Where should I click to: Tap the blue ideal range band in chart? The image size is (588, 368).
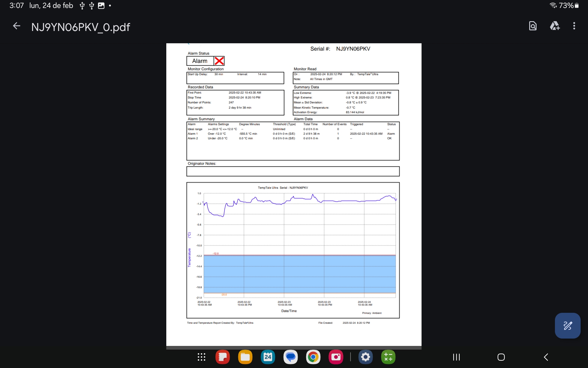(x=300, y=274)
